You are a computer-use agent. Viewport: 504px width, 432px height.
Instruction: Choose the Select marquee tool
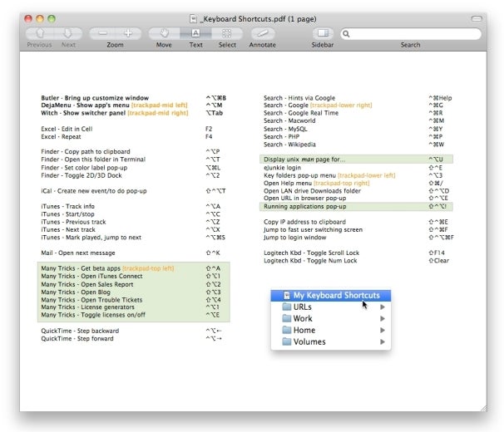coord(226,33)
